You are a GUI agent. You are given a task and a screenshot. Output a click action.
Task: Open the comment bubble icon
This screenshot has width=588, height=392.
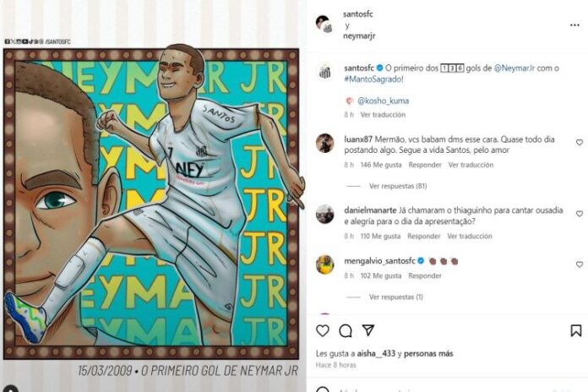click(346, 330)
